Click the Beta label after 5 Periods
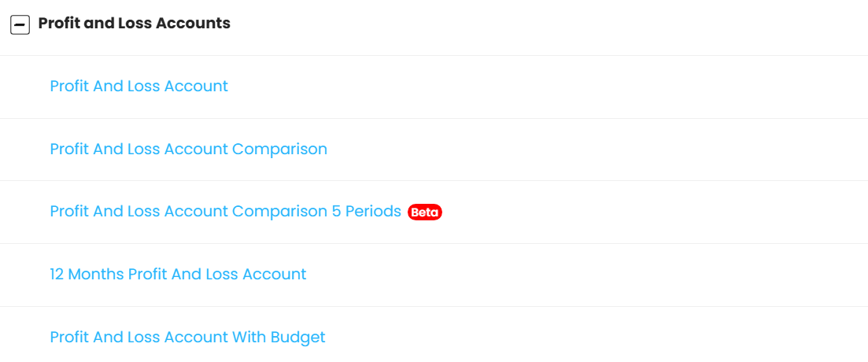Screen dimensions: 868x362 [425, 212]
